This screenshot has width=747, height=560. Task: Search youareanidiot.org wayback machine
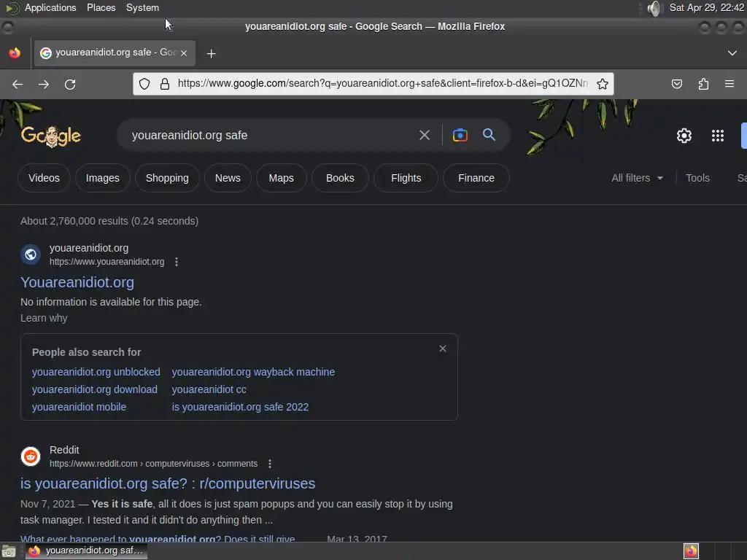click(253, 372)
